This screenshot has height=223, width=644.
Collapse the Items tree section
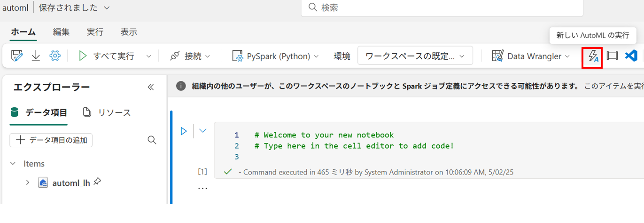click(x=13, y=164)
